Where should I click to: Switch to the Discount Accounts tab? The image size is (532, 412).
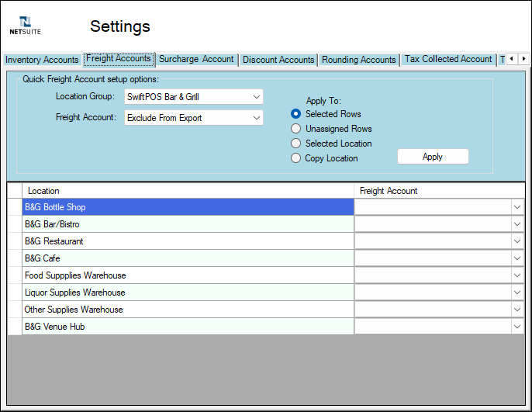[x=278, y=60]
